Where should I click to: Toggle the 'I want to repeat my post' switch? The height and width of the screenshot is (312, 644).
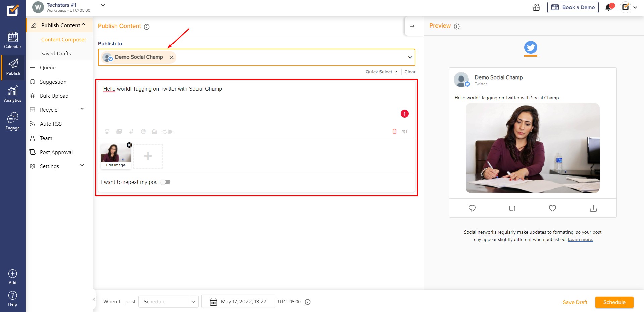tap(166, 182)
